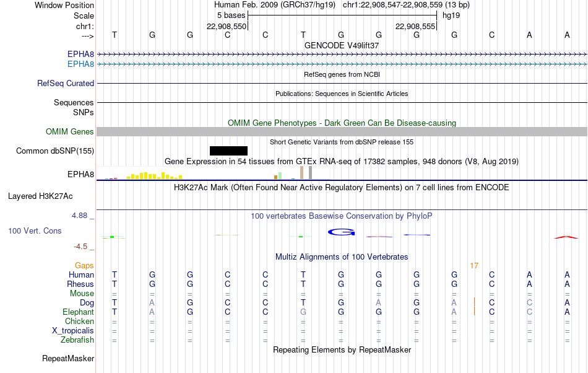Click 'Short Genetic Variants from dbSNP release 155'

coord(342,142)
